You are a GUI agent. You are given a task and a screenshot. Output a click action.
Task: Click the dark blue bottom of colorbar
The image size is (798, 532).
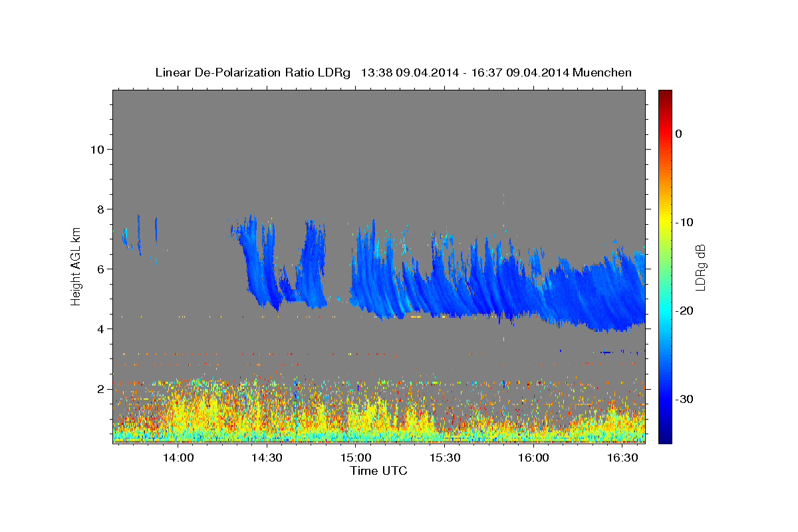click(665, 438)
